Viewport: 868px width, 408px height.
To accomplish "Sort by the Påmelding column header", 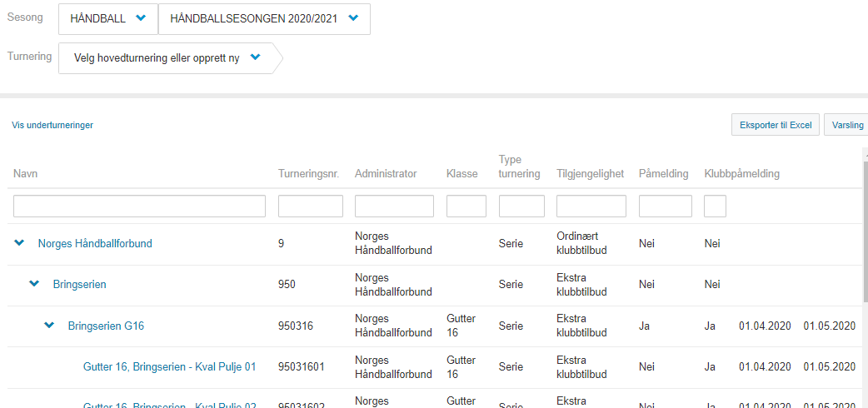I will tap(664, 174).
